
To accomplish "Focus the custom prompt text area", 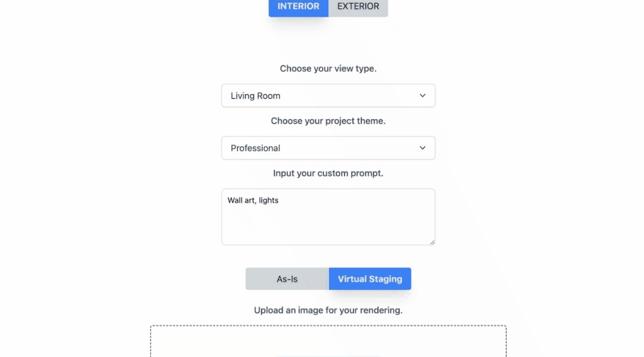I will click(328, 222).
